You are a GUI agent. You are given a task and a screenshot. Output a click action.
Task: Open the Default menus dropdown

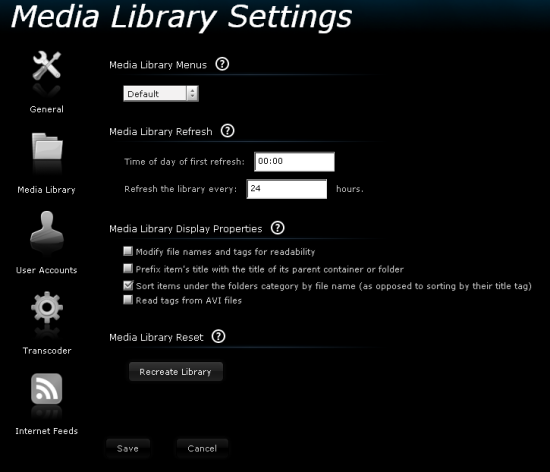pos(161,94)
